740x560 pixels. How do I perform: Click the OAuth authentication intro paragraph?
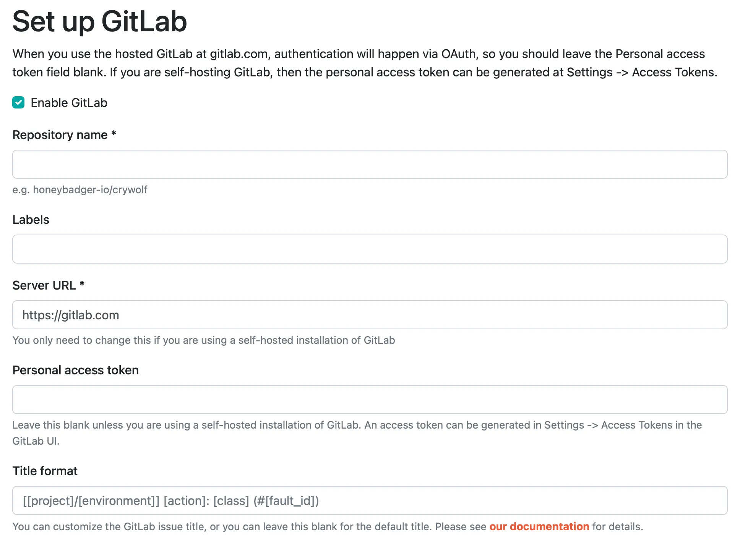365,63
